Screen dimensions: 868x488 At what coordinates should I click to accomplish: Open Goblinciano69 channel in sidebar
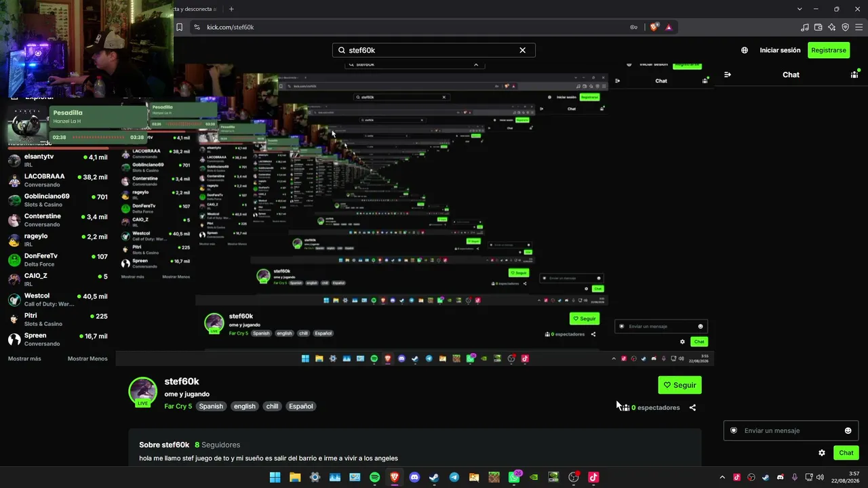click(x=58, y=200)
